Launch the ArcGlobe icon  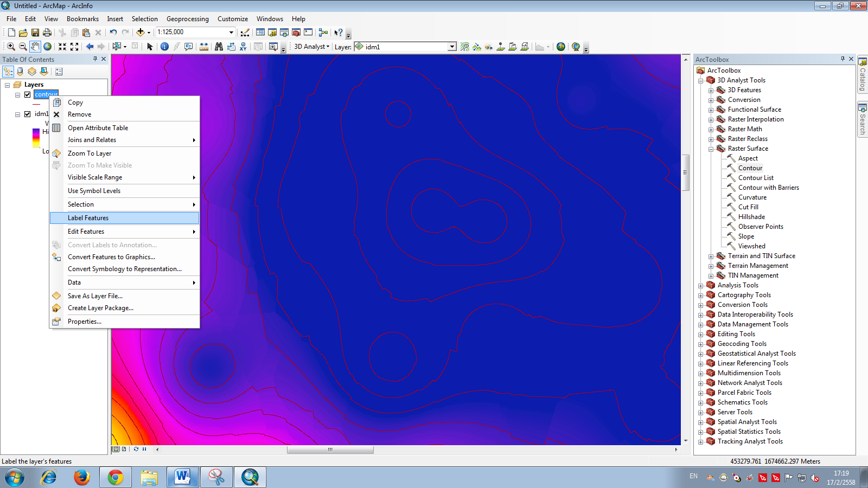click(561, 47)
